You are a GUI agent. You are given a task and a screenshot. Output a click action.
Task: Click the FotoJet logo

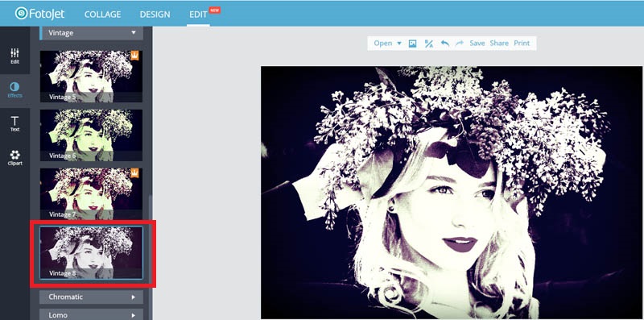[x=39, y=14]
